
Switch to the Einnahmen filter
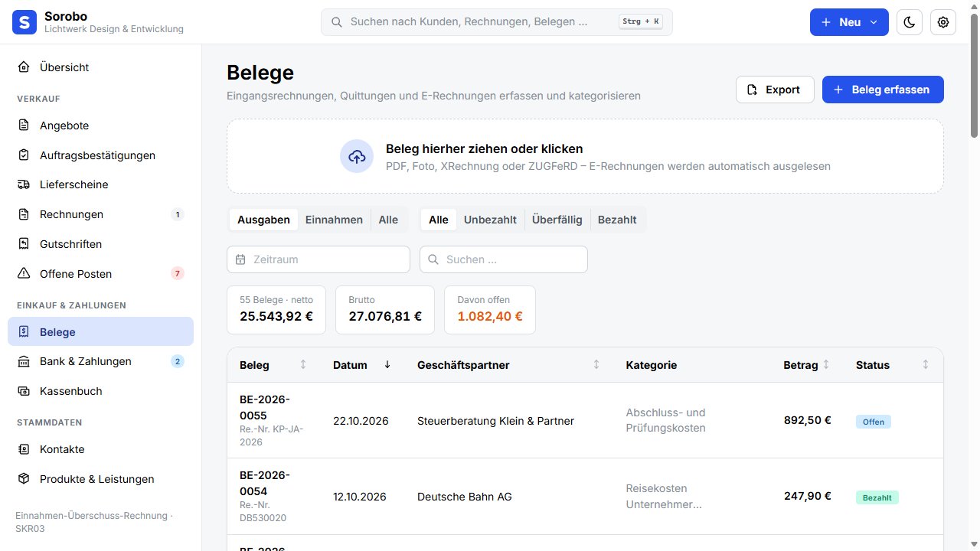[334, 220]
